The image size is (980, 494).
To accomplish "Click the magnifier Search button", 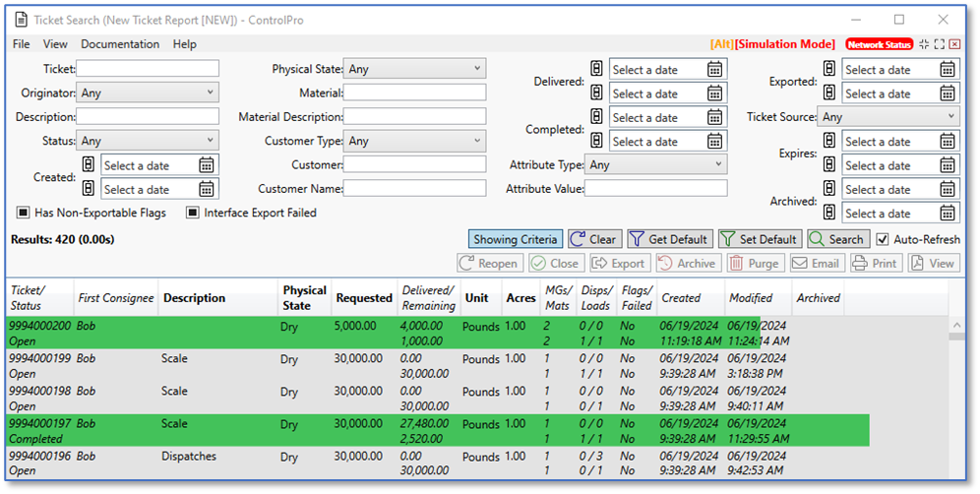I will click(837, 239).
